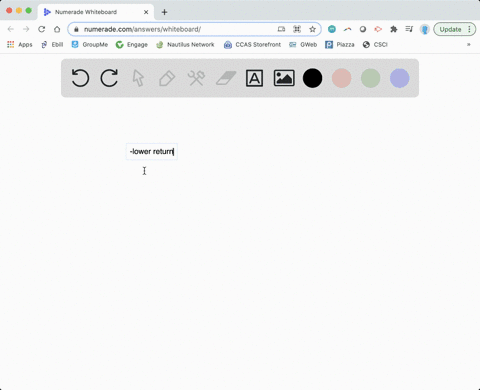Go back in browser history
This screenshot has width=480, height=390.
(11, 29)
